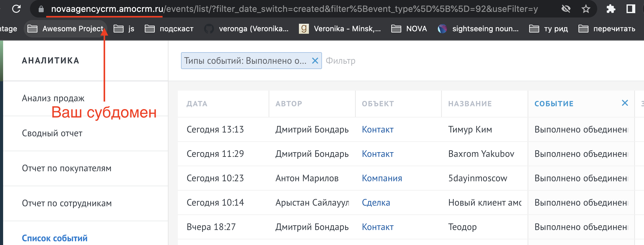
Task: Click the bookmark star icon
Action: click(x=586, y=9)
